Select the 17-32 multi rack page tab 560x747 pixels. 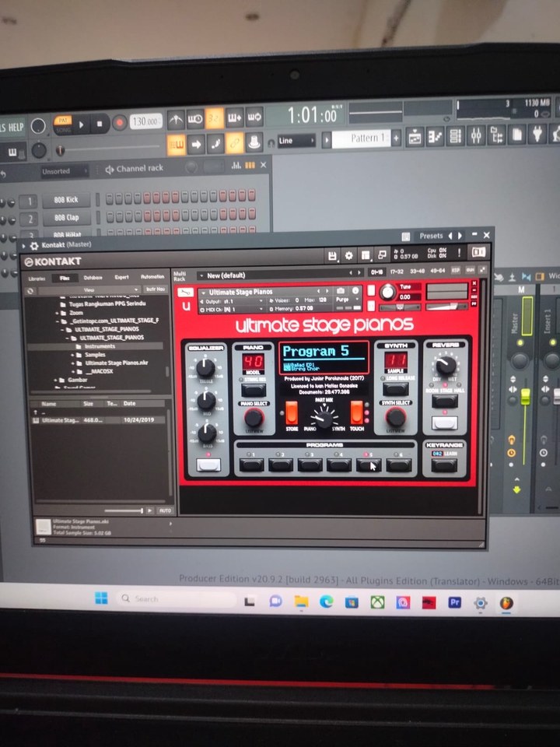pos(397,271)
